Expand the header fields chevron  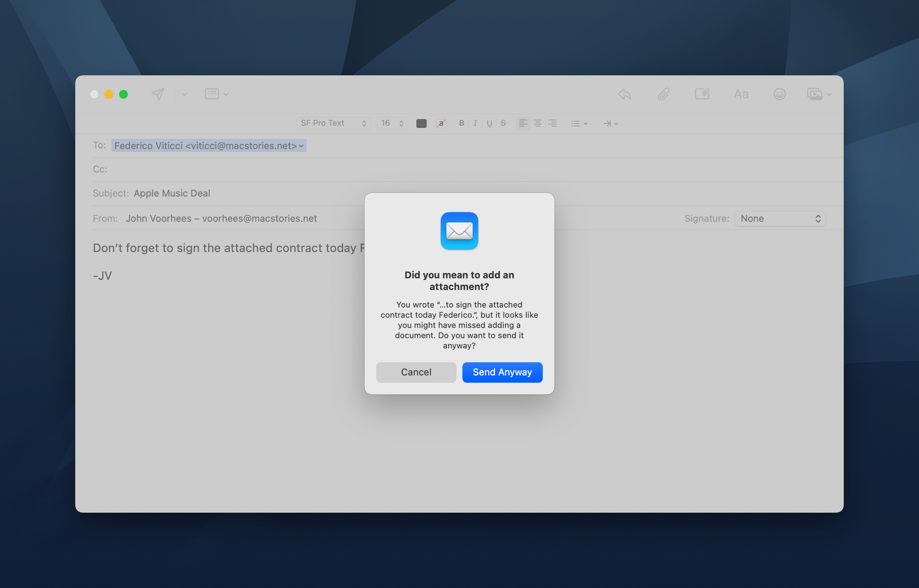click(226, 95)
